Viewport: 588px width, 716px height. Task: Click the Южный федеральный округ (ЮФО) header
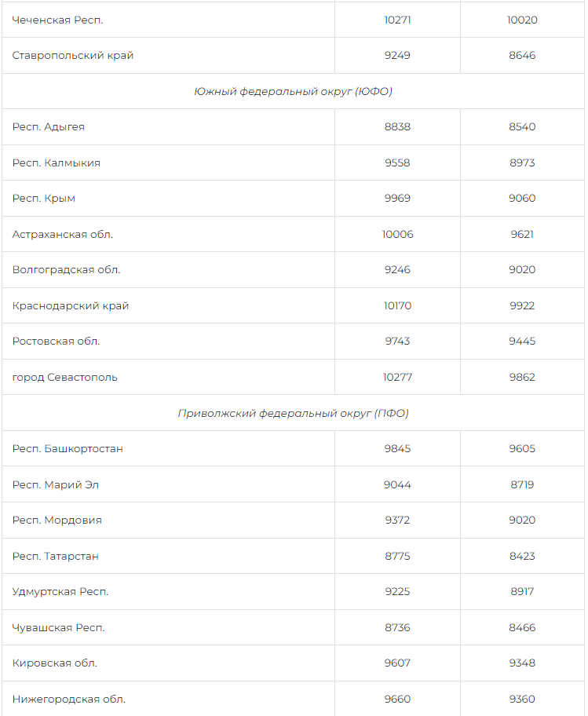click(293, 92)
